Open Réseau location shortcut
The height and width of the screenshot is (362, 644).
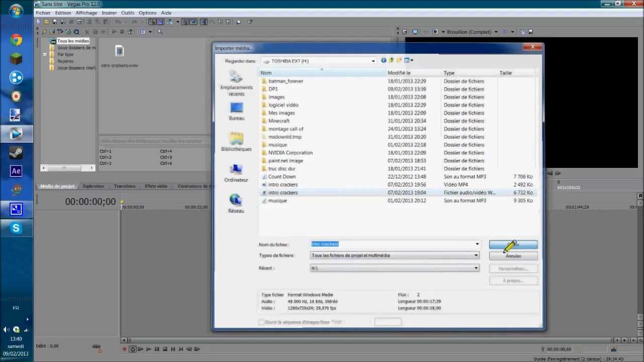point(236,203)
